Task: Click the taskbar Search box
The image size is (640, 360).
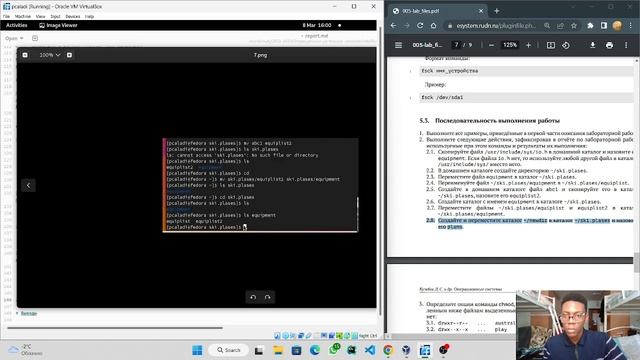Action: pyautogui.click(x=228, y=350)
